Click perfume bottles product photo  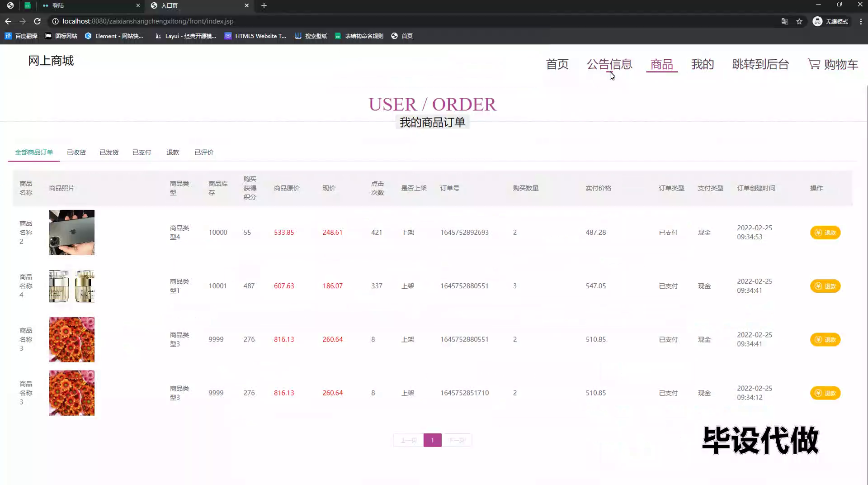coord(72,286)
